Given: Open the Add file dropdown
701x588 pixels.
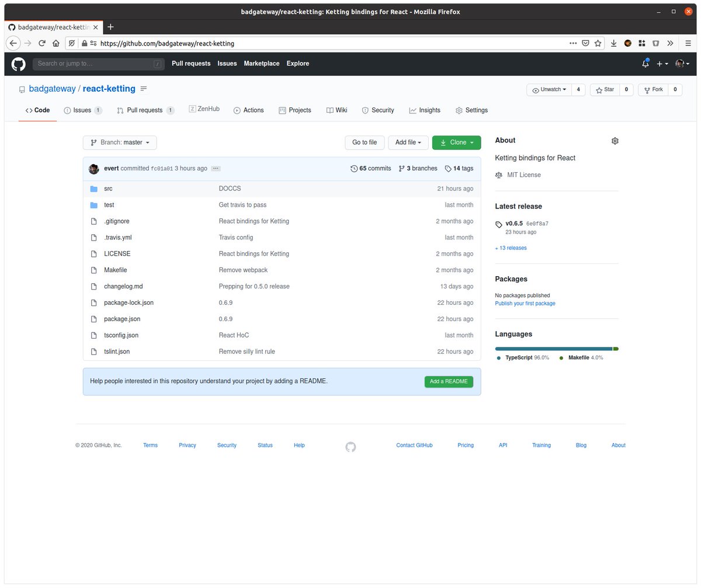Looking at the screenshot, I should (408, 142).
